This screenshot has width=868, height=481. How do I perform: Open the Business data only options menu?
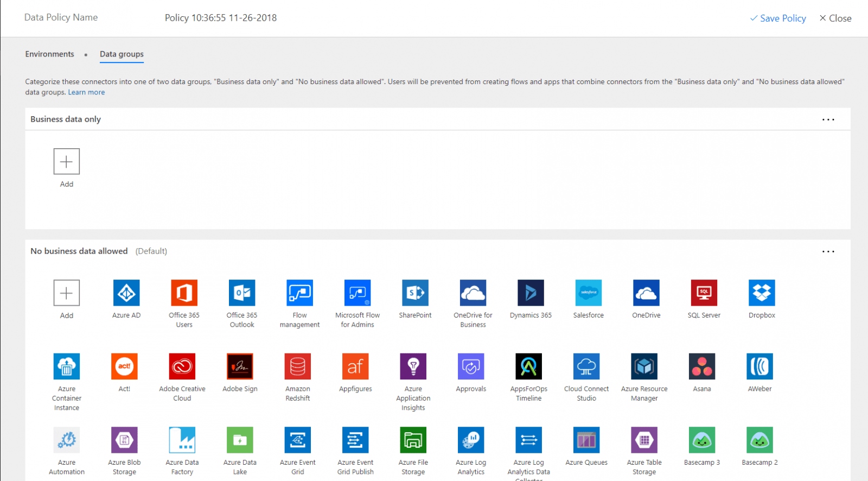click(x=828, y=119)
